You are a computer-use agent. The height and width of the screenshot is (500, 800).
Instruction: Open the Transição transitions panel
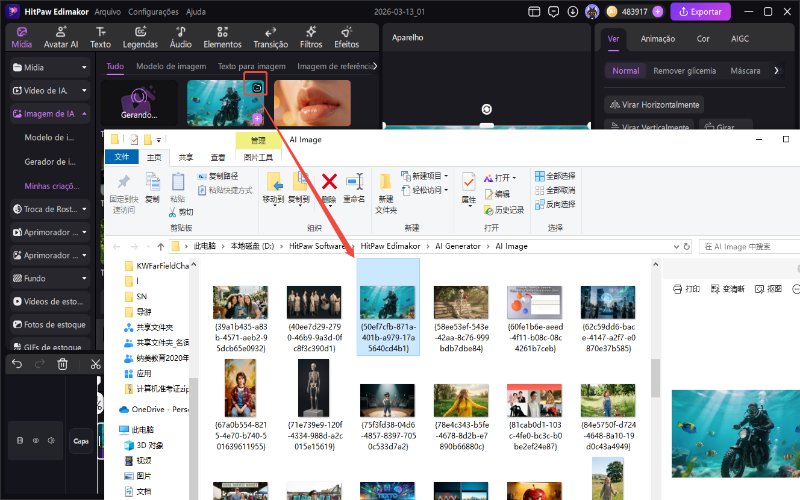(270, 38)
